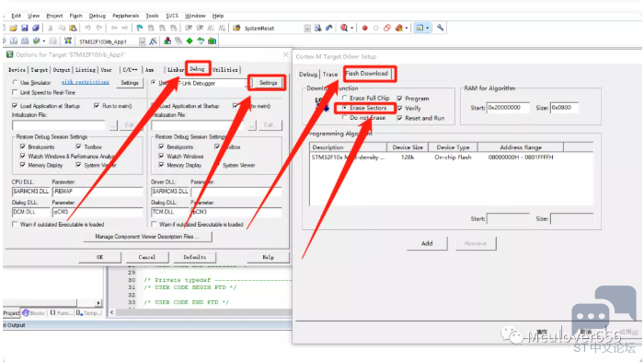The image size is (644, 362).
Task: Enable or disable breakpoint with hollow circle icon
Action: (375, 28)
